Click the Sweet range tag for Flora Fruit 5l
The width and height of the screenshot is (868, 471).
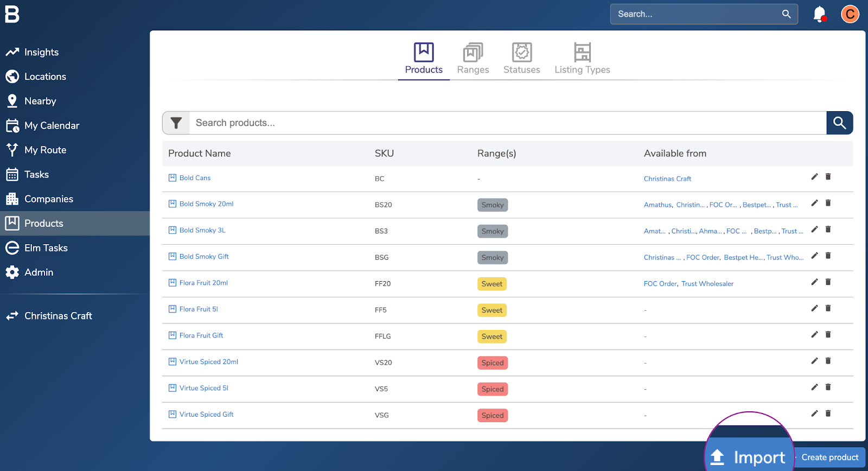[492, 310]
